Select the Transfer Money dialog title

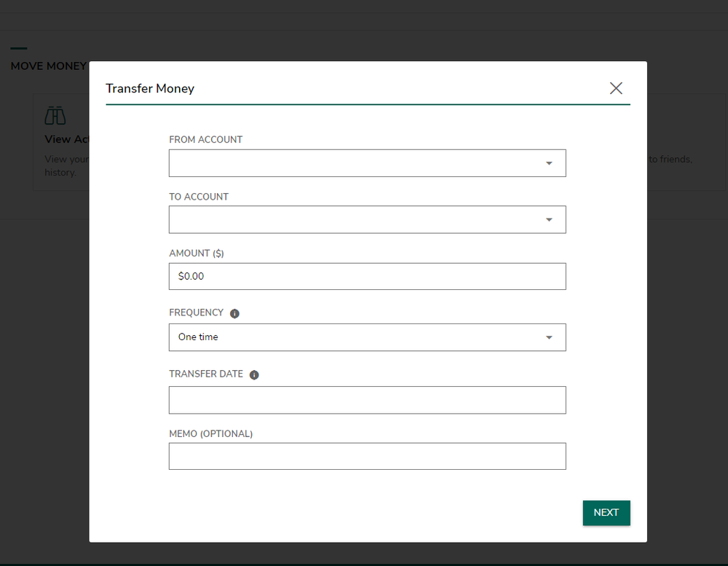pyautogui.click(x=150, y=88)
